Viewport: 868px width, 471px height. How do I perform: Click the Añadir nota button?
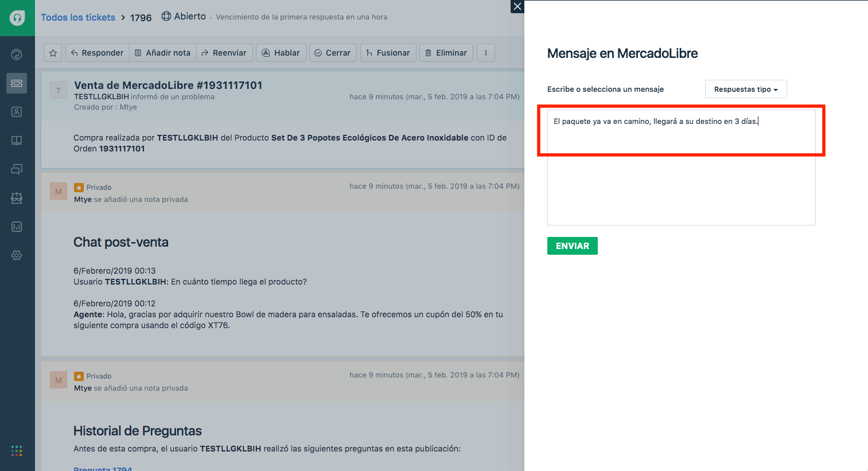pyautogui.click(x=163, y=53)
